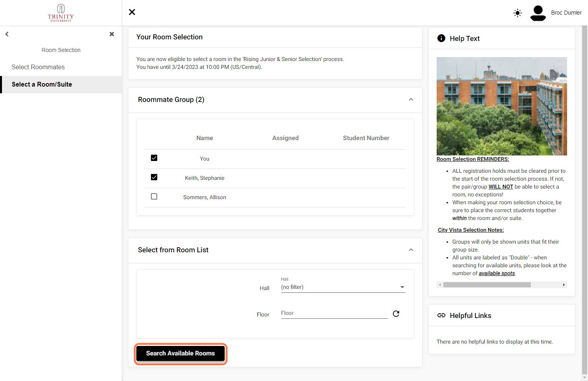This screenshot has width=588, height=381.
Task: Click the 'Your Room Selection' heading
Action: 169,37
